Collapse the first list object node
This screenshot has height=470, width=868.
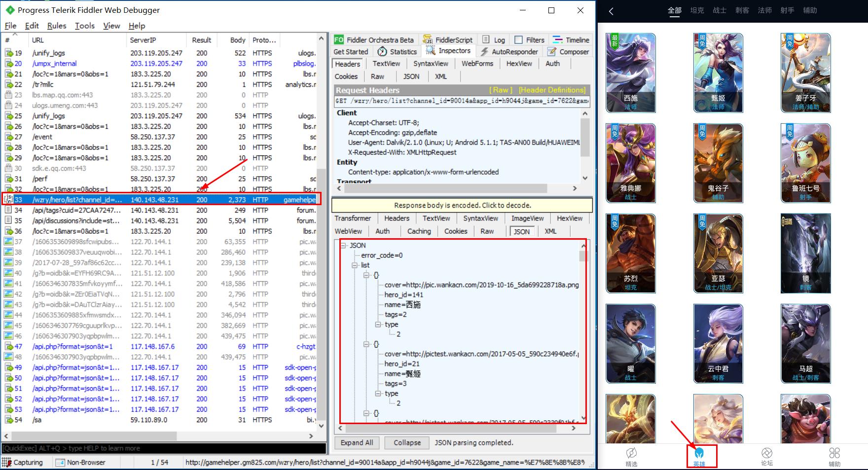(366, 275)
